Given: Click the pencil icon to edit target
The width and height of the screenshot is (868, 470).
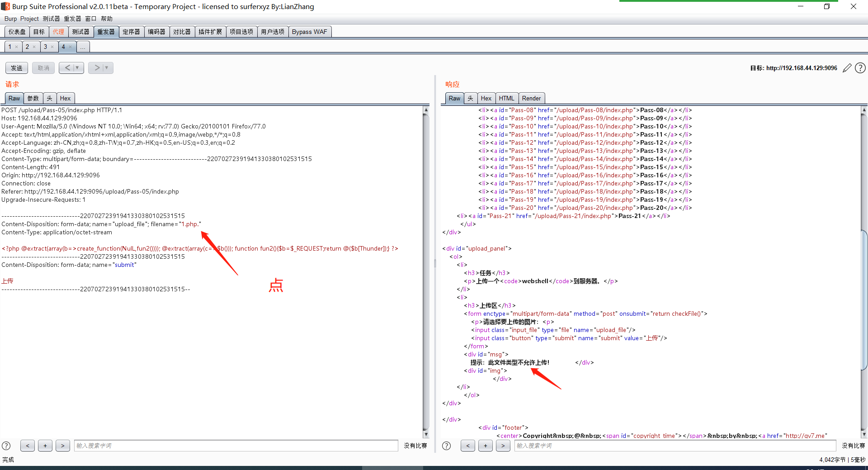Looking at the screenshot, I should pos(847,68).
